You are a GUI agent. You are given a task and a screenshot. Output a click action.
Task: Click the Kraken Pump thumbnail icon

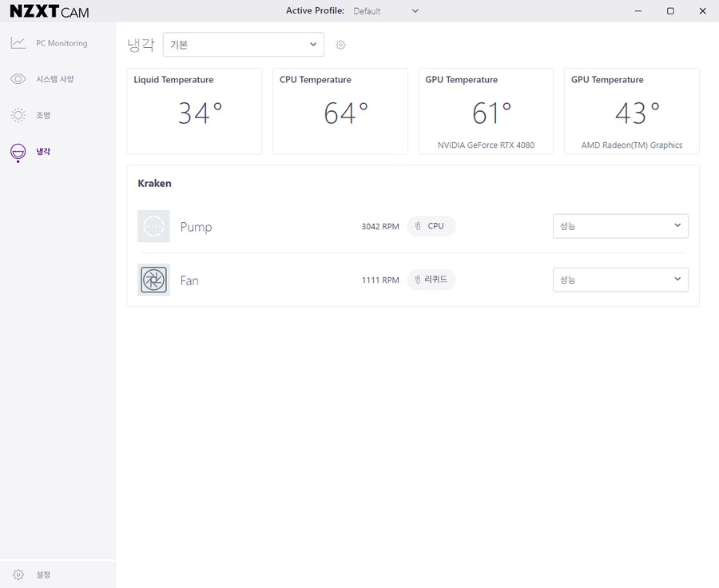pos(153,226)
